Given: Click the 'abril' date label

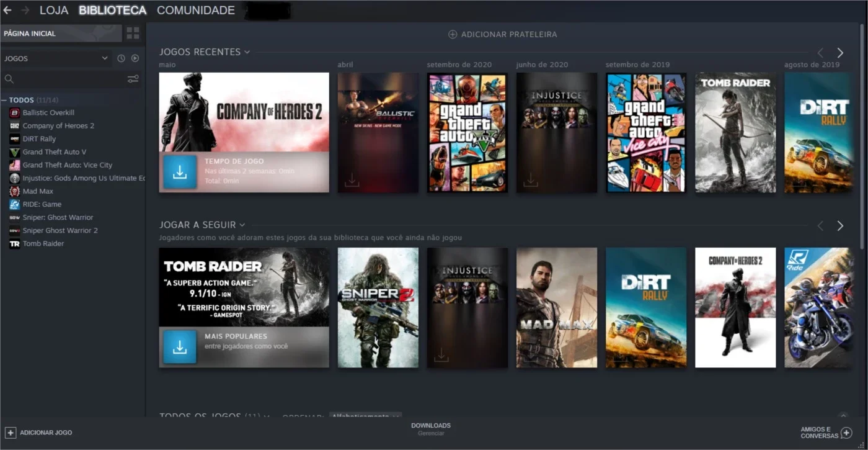Looking at the screenshot, I should point(345,65).
